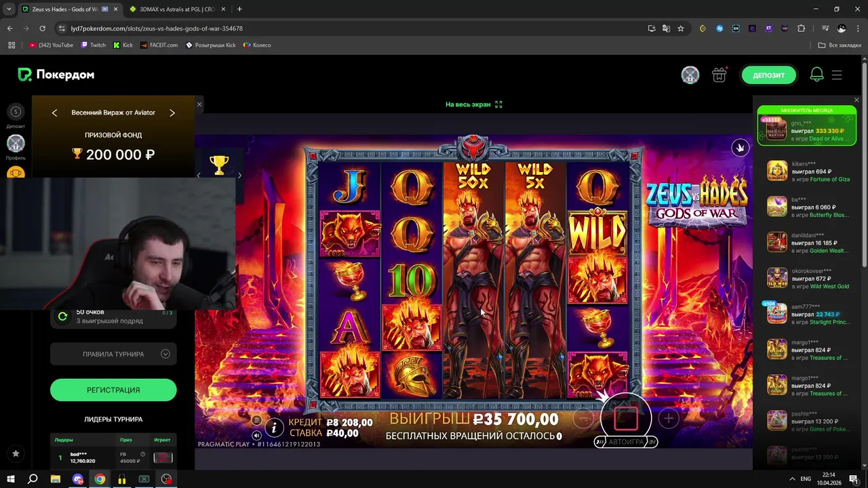Show next tournament banner
868x488 pixels.
[x=172, y=113]
